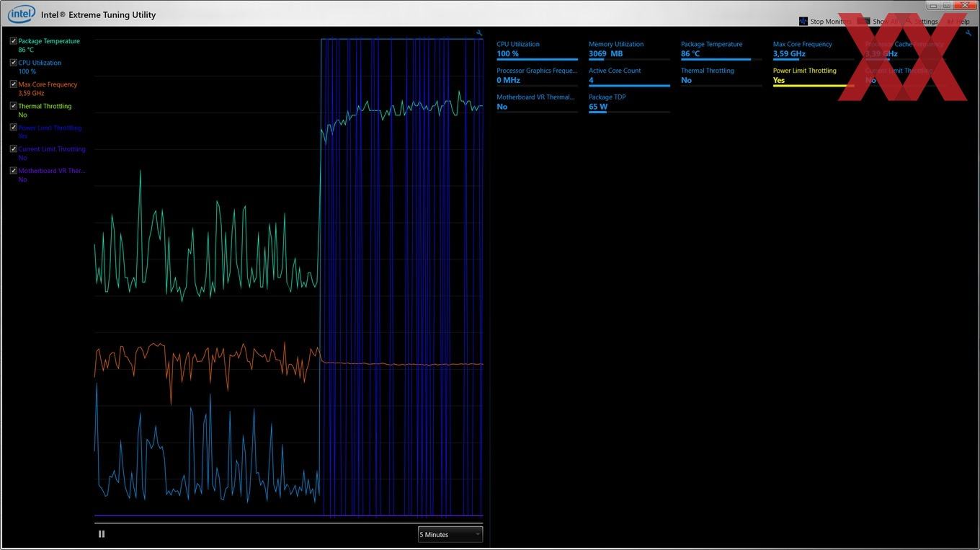
Task: Select the Thermal Throttling No monitor tile
Action: (x=721, y=76)
